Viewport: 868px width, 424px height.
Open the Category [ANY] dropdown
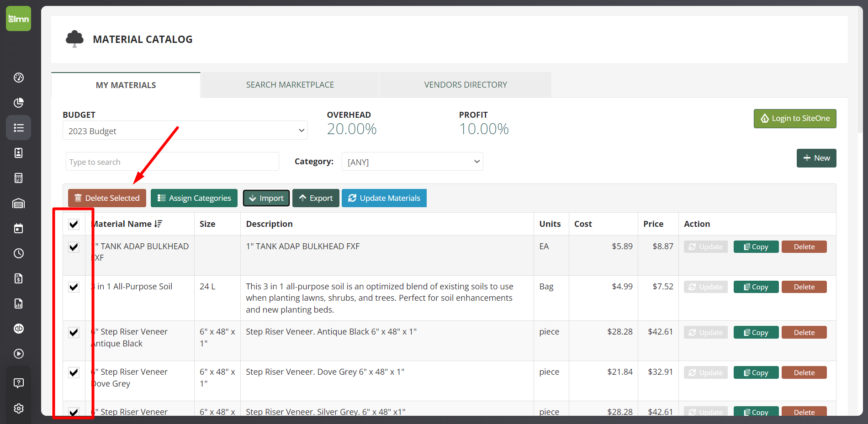coord(412,162)
